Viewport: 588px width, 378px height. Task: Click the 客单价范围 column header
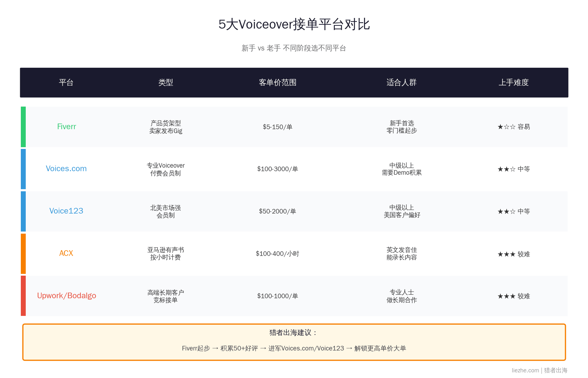pyautogui.click(x=278, y=83)
